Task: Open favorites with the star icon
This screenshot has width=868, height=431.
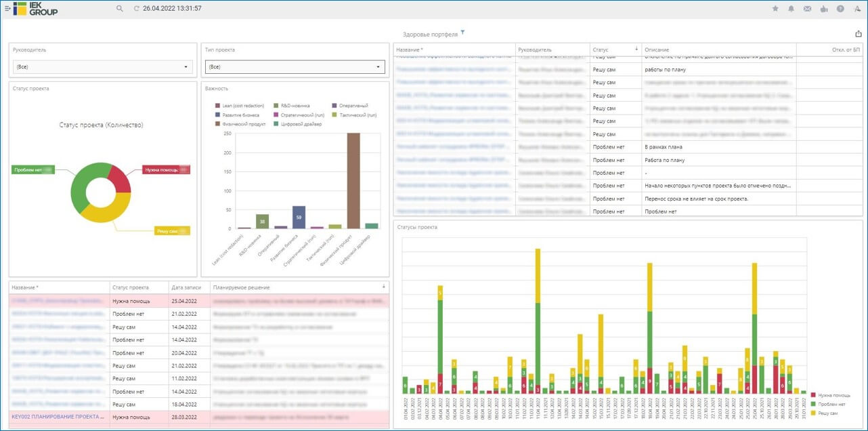Action: [x=775, y=9]
